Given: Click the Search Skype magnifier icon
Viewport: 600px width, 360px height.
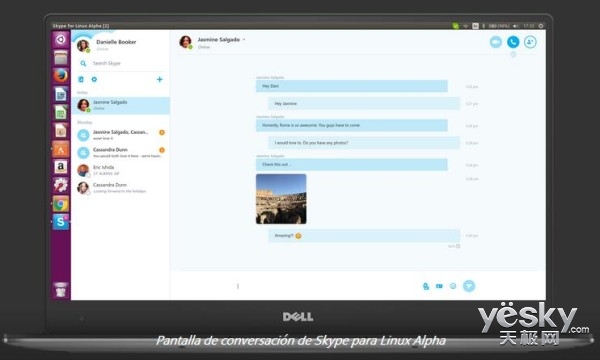Looking at the screenshot, I should point(83,63).
